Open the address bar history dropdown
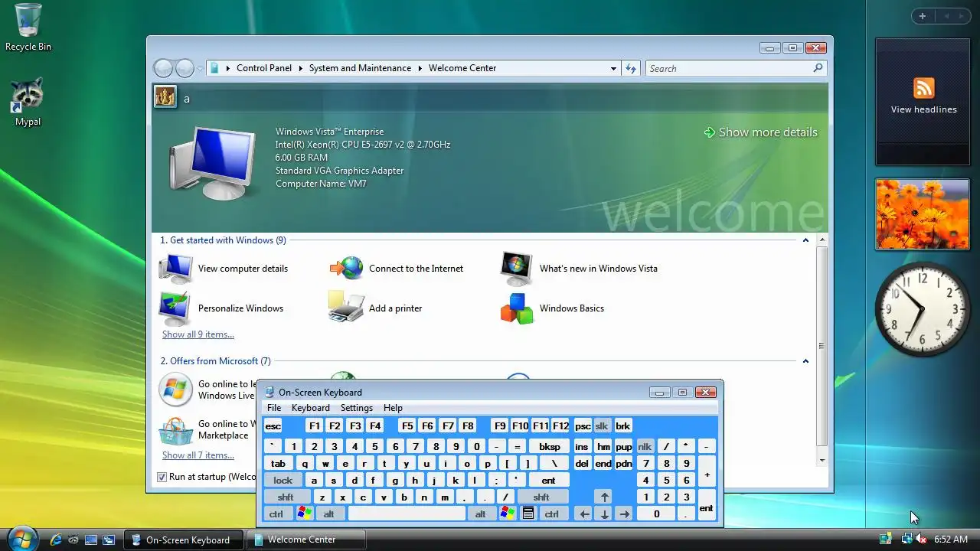 click(613, 68)
